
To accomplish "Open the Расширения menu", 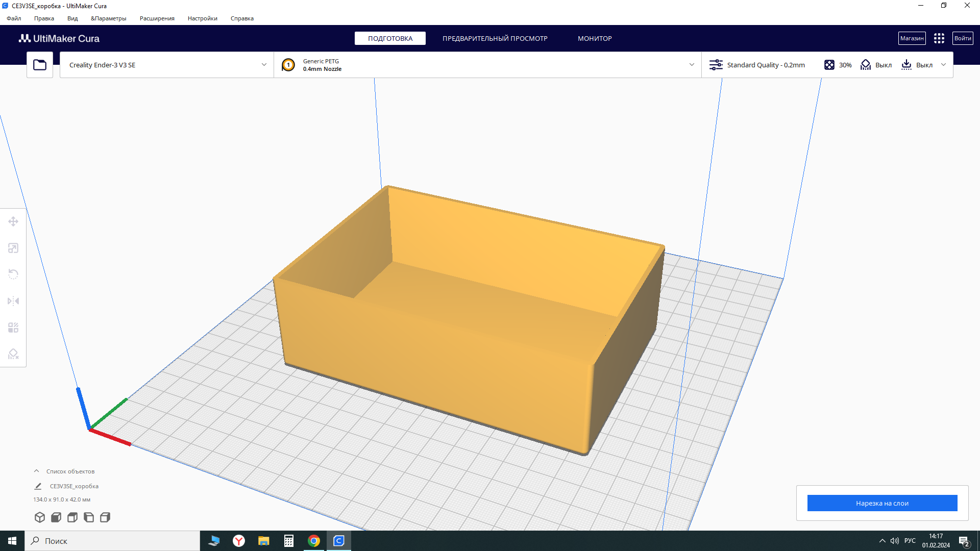I will click(x=157, y=18).
